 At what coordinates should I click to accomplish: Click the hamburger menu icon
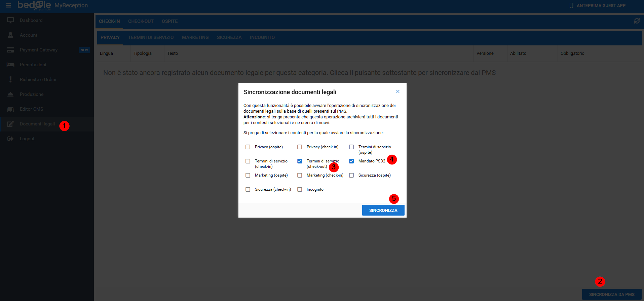pyautogui.click(x=8, y=5)
